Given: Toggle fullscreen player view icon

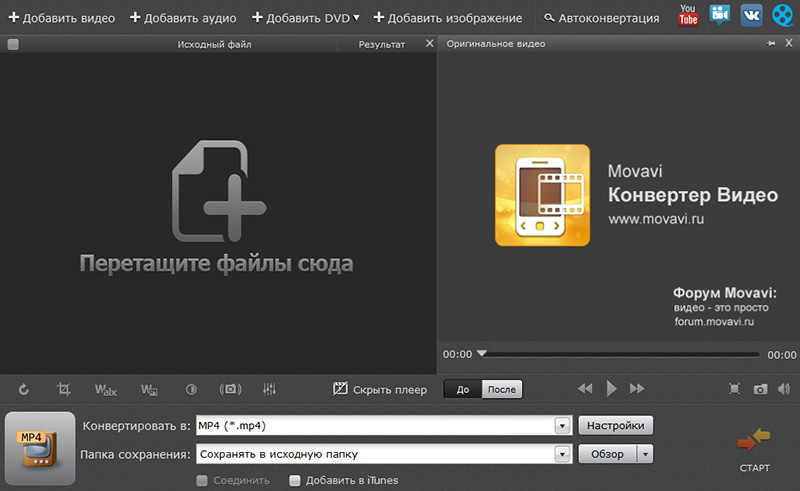Looking at the screenshot, I should coord(734,389).
